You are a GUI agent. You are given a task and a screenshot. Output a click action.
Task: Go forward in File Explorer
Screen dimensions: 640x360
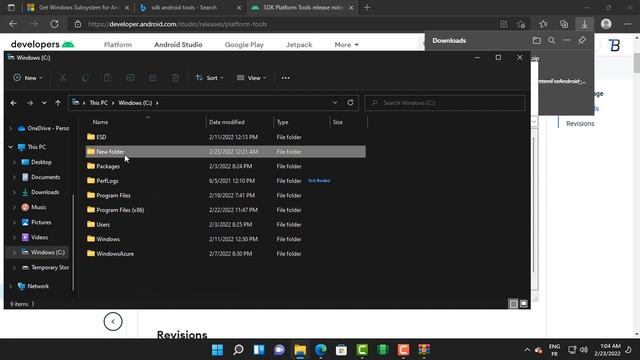click(30, 103)
